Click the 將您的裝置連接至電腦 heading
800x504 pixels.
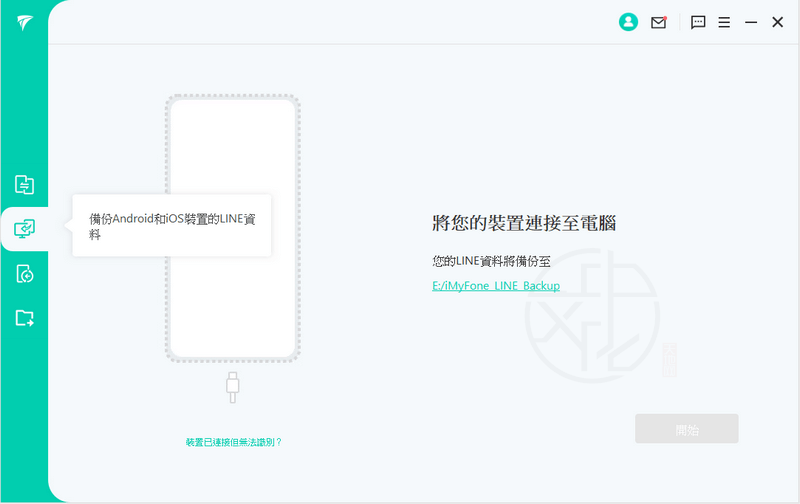pos(524,223)
